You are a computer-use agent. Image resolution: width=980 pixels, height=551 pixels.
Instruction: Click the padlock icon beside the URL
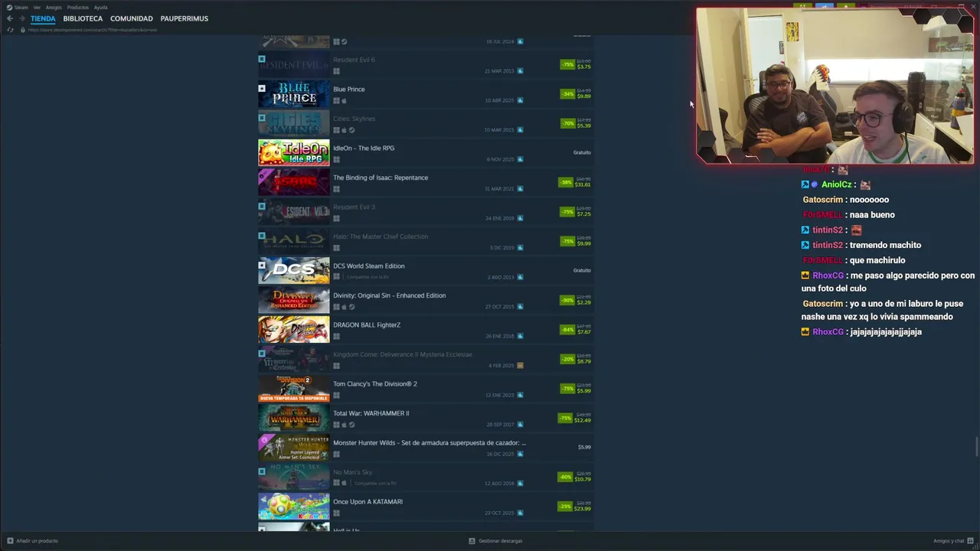(23, 30)
